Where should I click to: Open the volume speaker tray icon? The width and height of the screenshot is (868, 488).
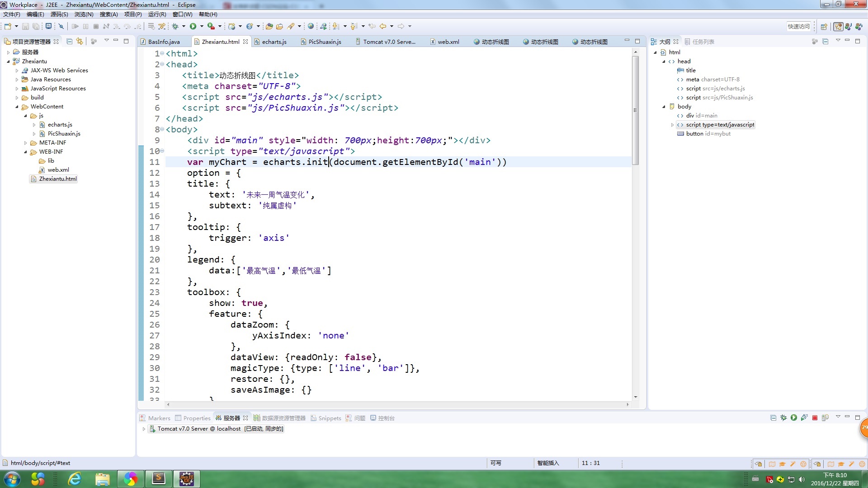click(x=802, y=479)
